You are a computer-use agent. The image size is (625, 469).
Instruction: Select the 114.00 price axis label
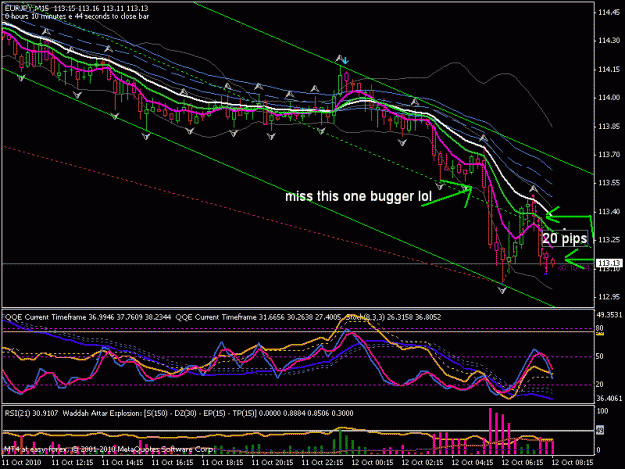click(x=609, y=98)
